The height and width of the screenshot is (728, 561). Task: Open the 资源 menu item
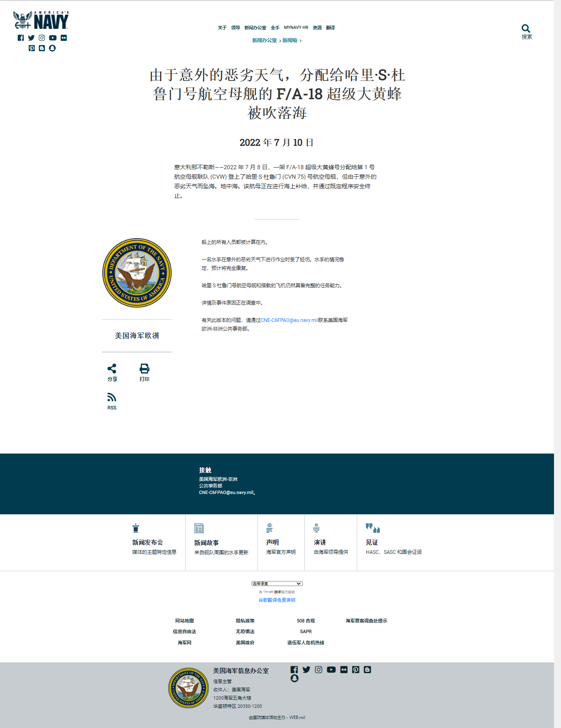point(317,28)
